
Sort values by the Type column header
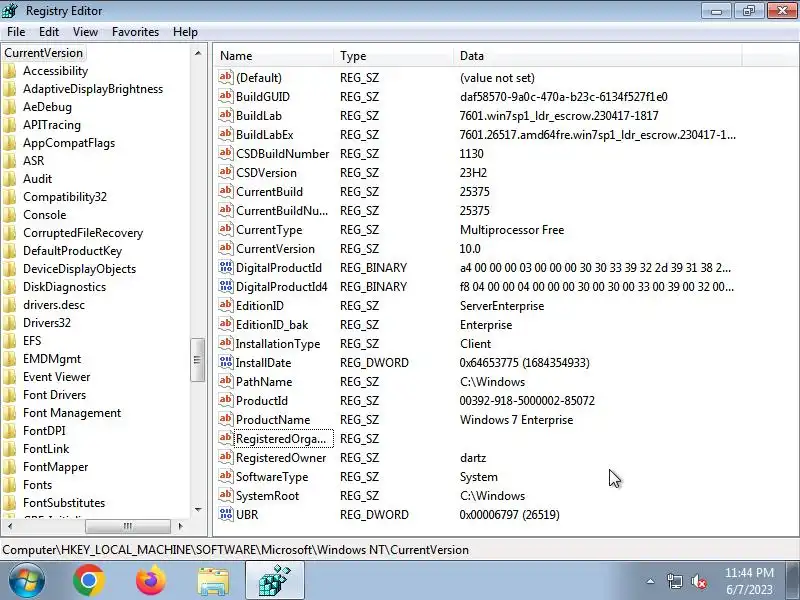pyautogui.click(x=393, y=56)
